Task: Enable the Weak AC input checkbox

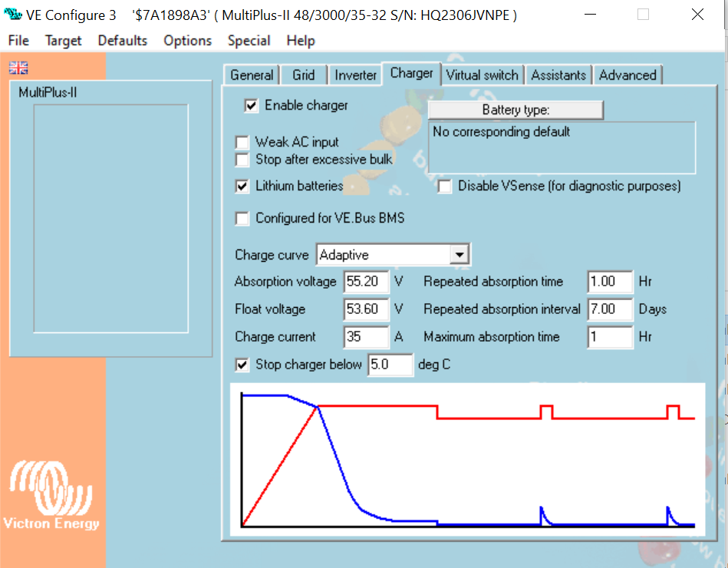Action: pyautogui.click(x=242, y=142)
